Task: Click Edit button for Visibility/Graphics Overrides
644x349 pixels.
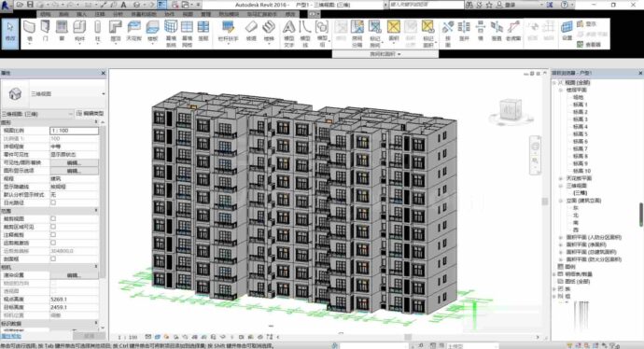Action: tap(74, 162)
